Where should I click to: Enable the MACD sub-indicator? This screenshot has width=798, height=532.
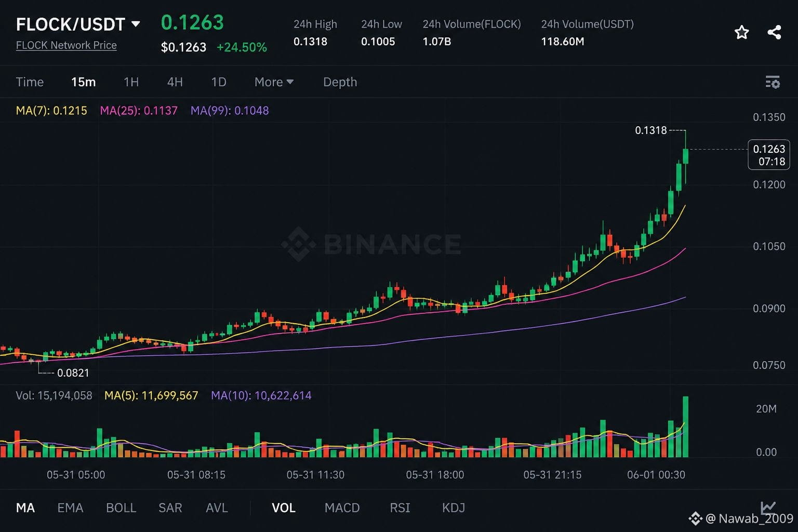tap(342, 508)
